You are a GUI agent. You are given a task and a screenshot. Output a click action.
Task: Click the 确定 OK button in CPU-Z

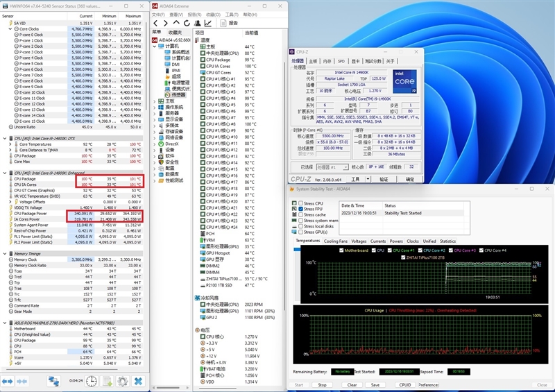410,179
